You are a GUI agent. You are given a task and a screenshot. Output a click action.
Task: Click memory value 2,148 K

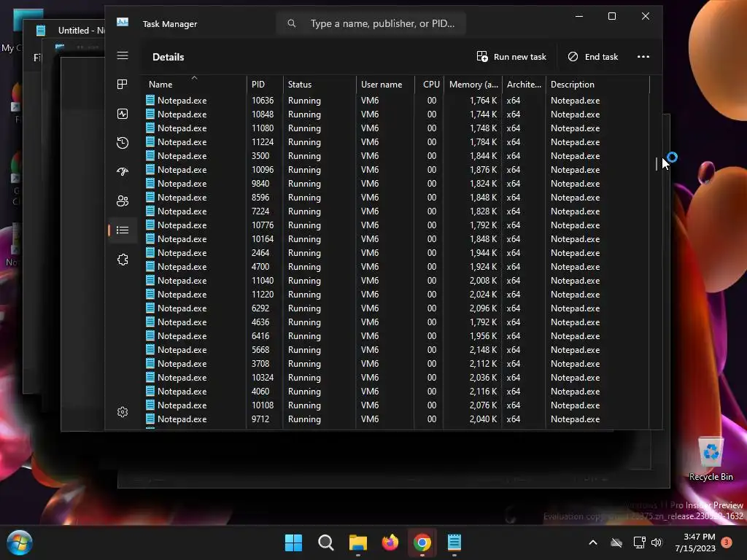[x=483, y=349]
